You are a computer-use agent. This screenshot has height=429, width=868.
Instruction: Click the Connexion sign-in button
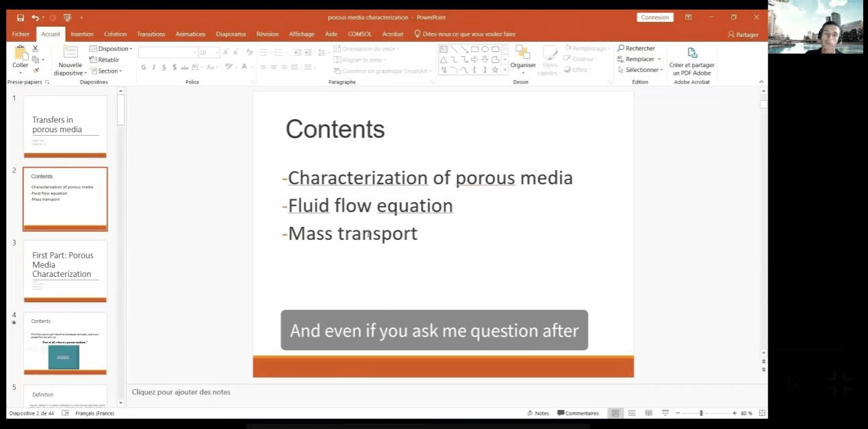(x=654, y=18)
